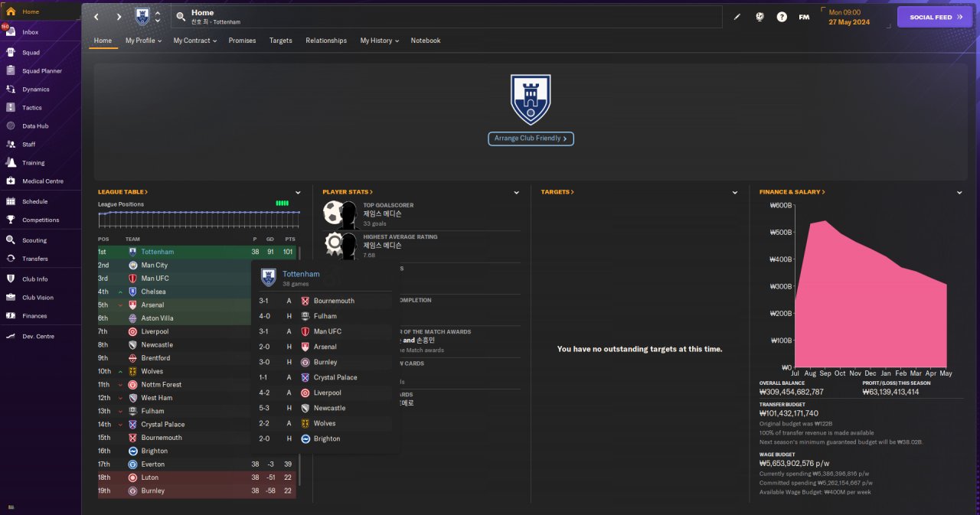Switch to the Promises tab

click(x=242, y=41)
